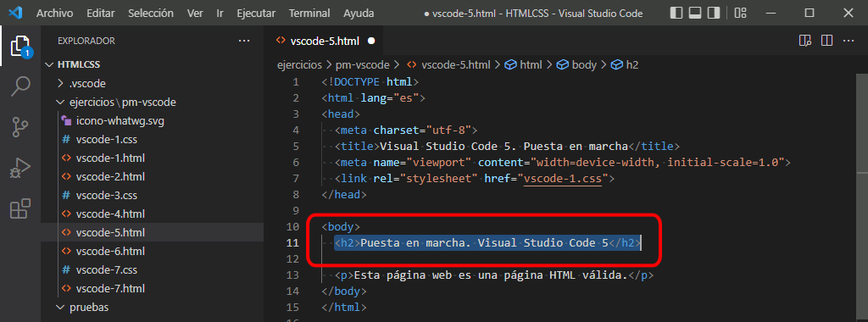Open the Archivo menu
This screenshot has height=322, width=868.
[x=55, y=13]
